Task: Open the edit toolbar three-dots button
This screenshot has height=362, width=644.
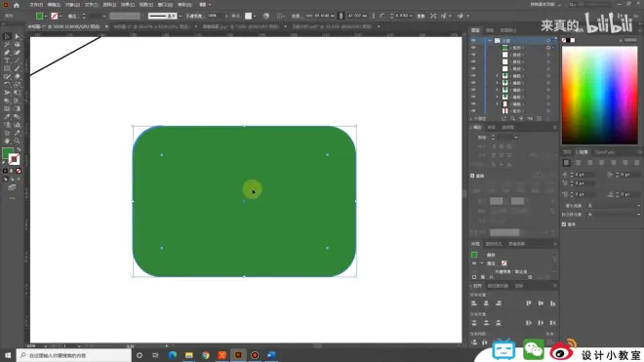Action: pos(12,198)
